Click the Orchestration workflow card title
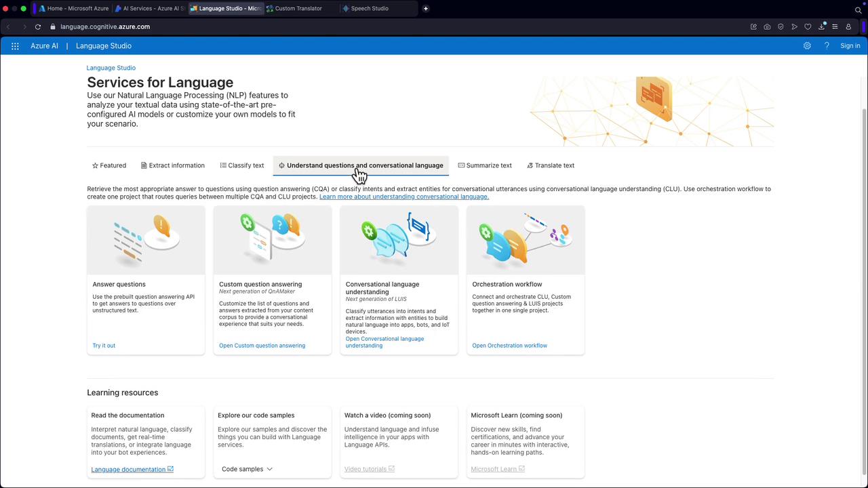 (x=507, y=285)
